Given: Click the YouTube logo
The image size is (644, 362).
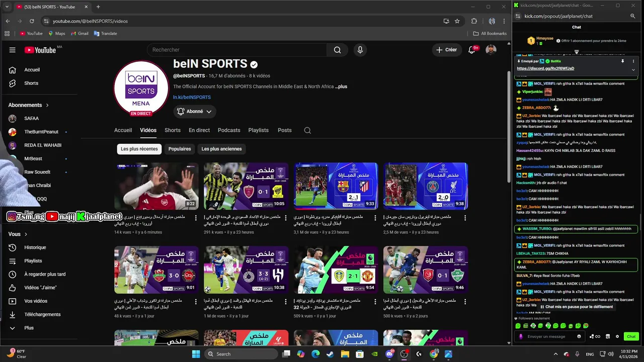Looking at the screenshot, I should click(40, 50).
